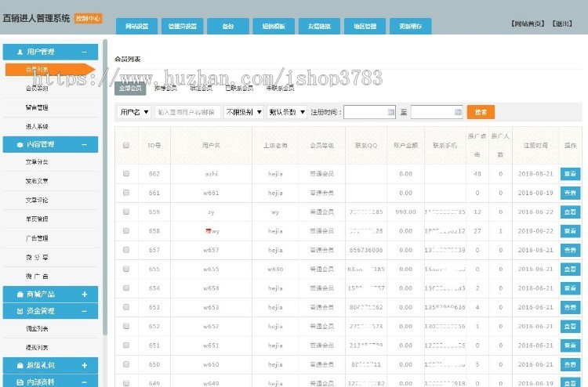Open the 用户名 search-type dropdown
This screenshot has width=588, height=387.
click(x=134, y=112)
